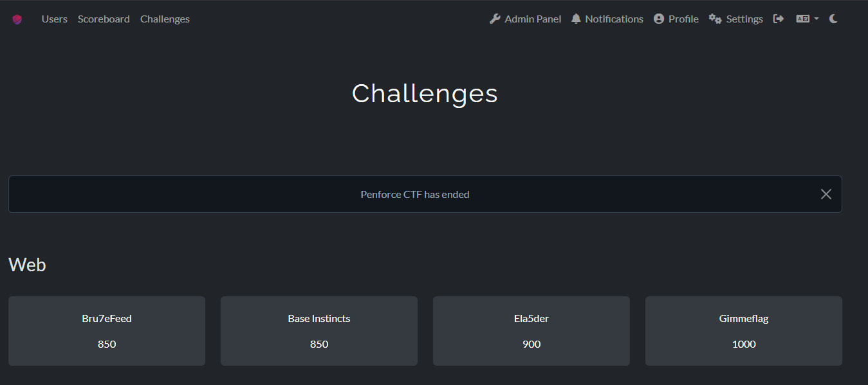Click the logout arrow icon

779,19
